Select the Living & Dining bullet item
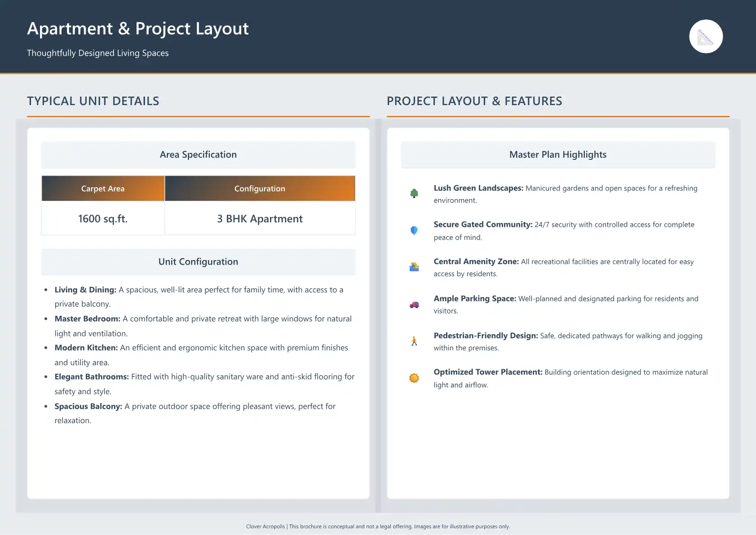756x535 pixels. [x=199, y=296]
